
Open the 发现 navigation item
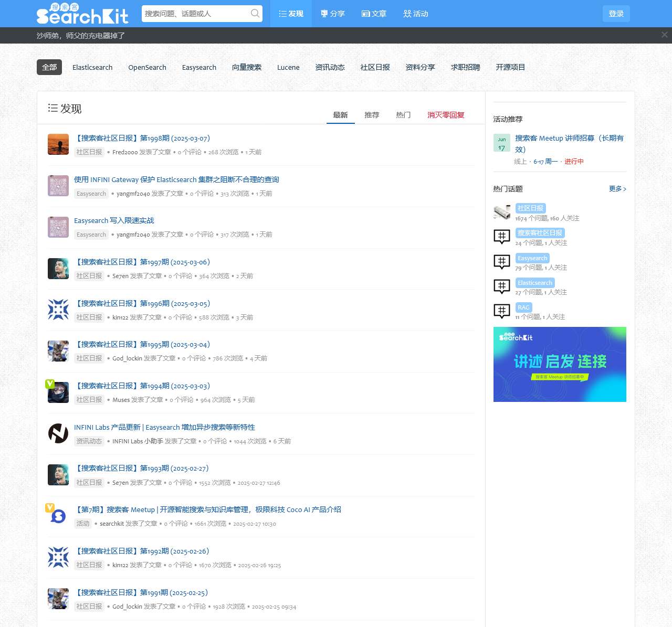point(291,14)
